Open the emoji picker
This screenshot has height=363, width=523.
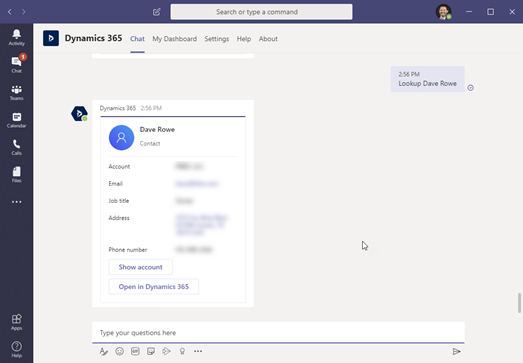pos(119,351)
